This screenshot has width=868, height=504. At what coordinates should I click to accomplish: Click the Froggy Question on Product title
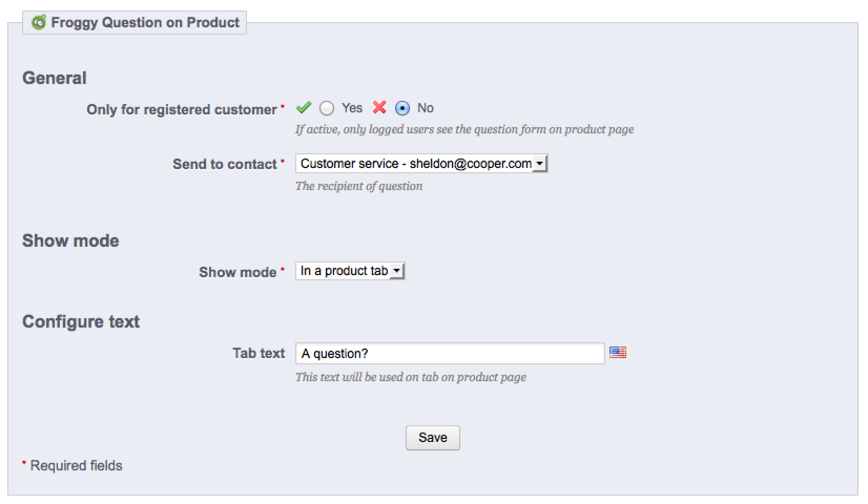point(146,23)
